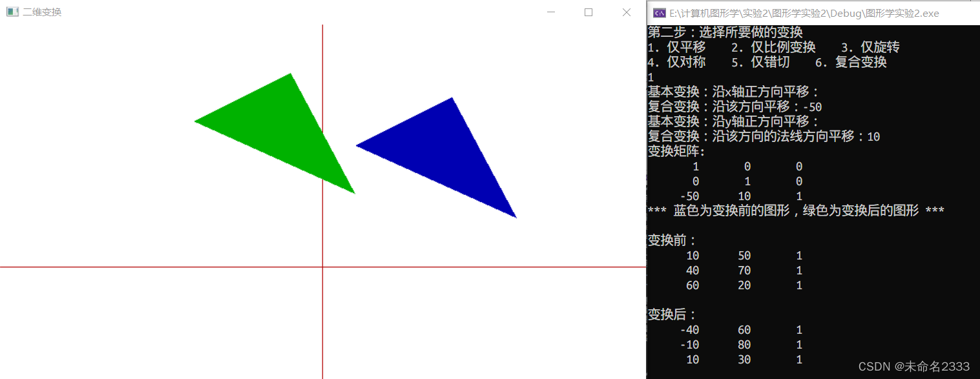Screen dimensions: 980x379
Task: Click value 20 in the 变换前 table
Action: coord(744,285)
